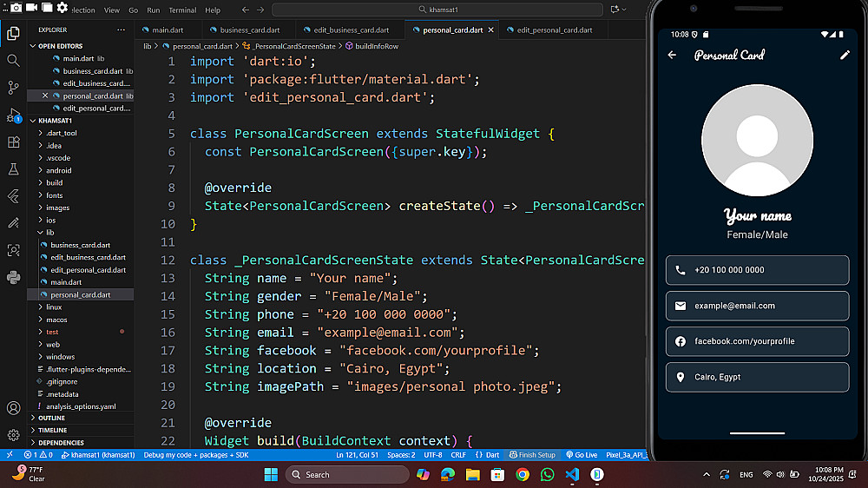The height and width of the screenshot is (488, 868).
Task: Open the Source Control view
Action: click(13, 88)
